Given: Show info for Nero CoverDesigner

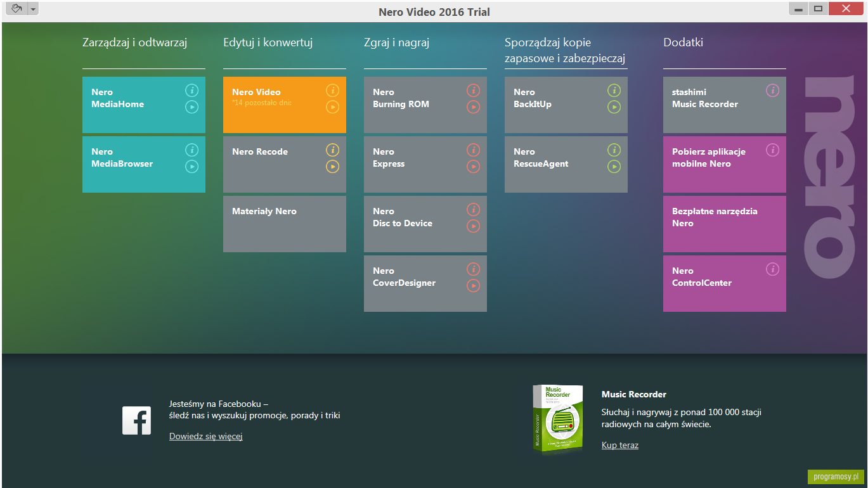Looking at the screenshot, I should [473, 269].
